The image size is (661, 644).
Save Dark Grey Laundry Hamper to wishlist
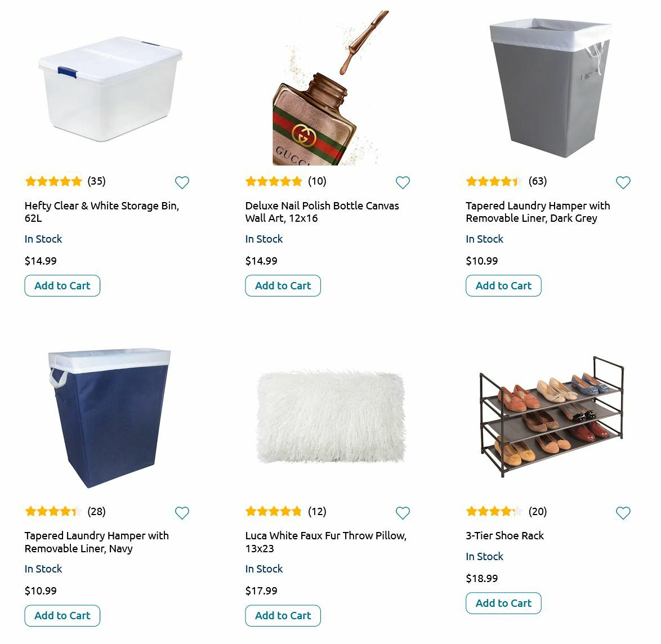point(623,182)
